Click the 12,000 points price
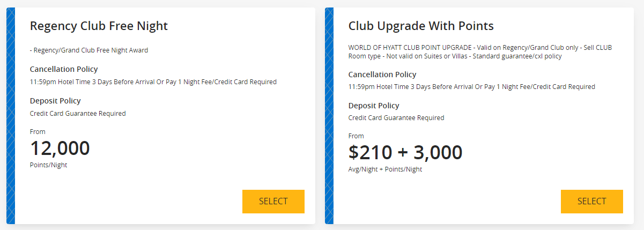Viewport: 644px width, 230px height. coord(60,149)
